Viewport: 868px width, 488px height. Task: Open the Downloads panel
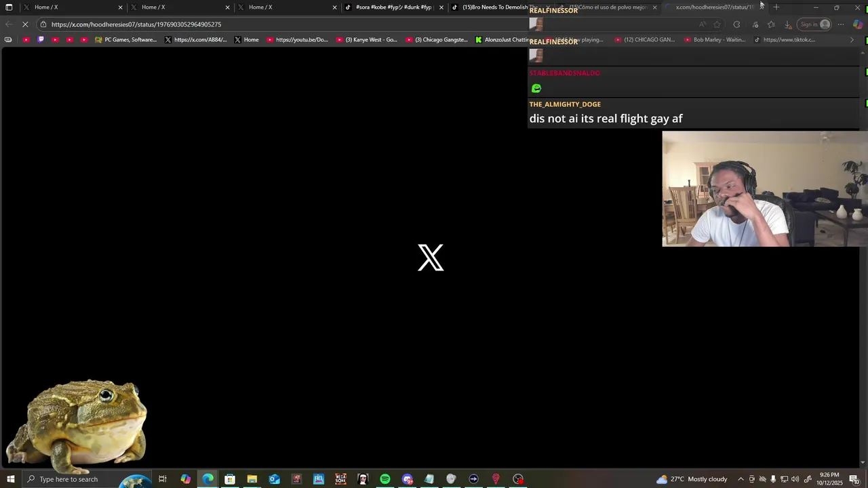[788, 24]
